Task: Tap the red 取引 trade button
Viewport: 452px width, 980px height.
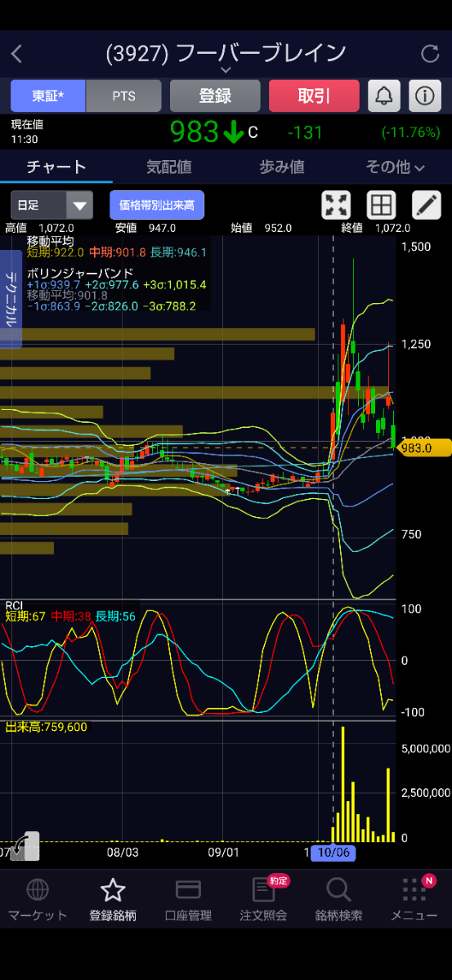Action: (314, 96)
